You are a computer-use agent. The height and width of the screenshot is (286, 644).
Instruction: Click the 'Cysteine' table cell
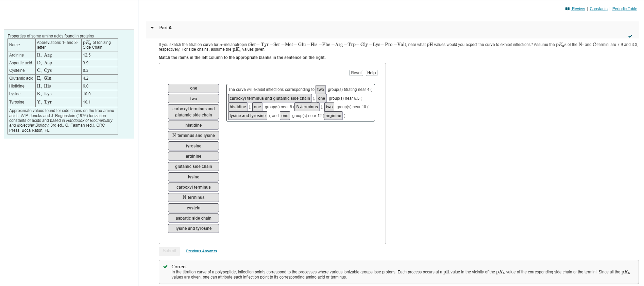(22, 70)
